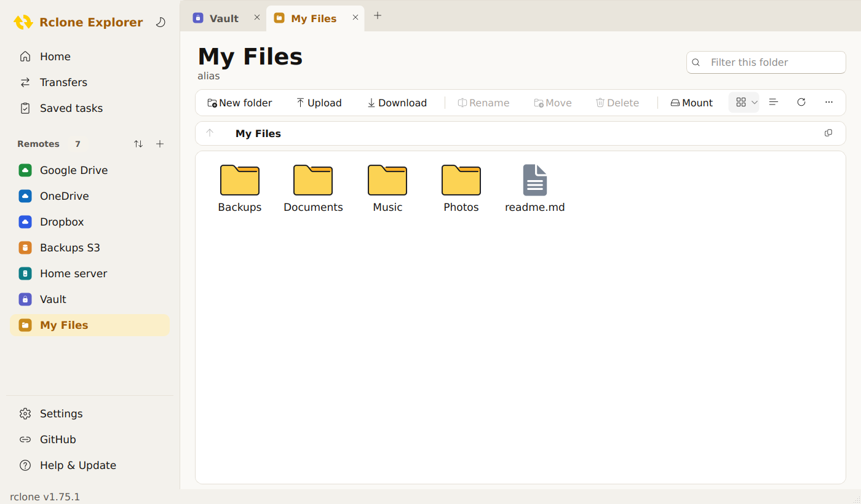This screenshot has height=504, width=861.
Task: Sort remotes using the arrows icon
Action: [x=138, y=144]
